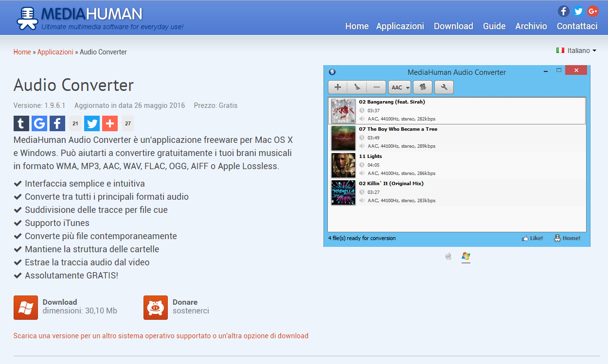Open the AAC output format dropdown
Image resolution: width=608 pixels, height=364 pixels.
click(x=400, y=87)
